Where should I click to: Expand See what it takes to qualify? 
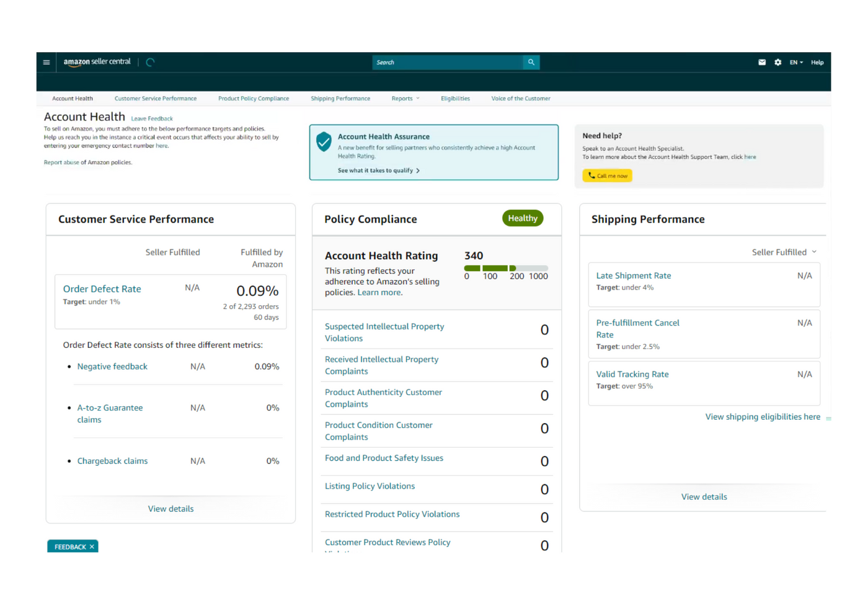(x=379, y=171)
